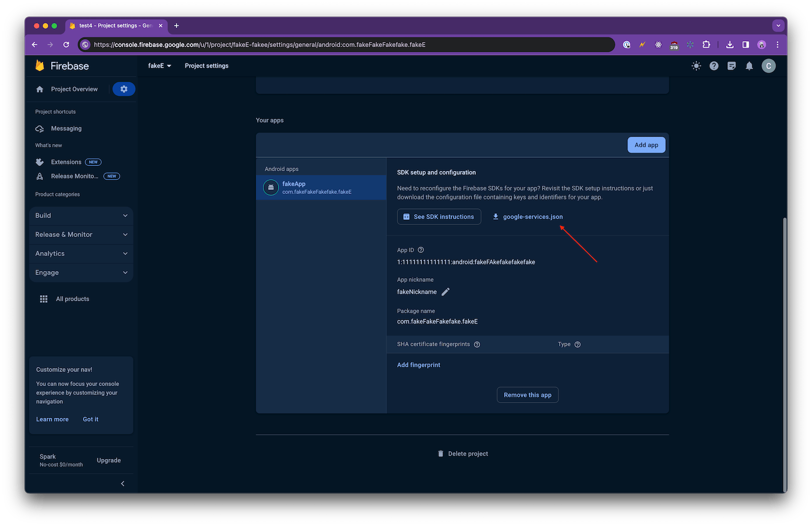The height and width of the screenshot is (526, 812).
Task: Open Firebase notifications bell
Action: pyautogui.click(x=749, y=65)
